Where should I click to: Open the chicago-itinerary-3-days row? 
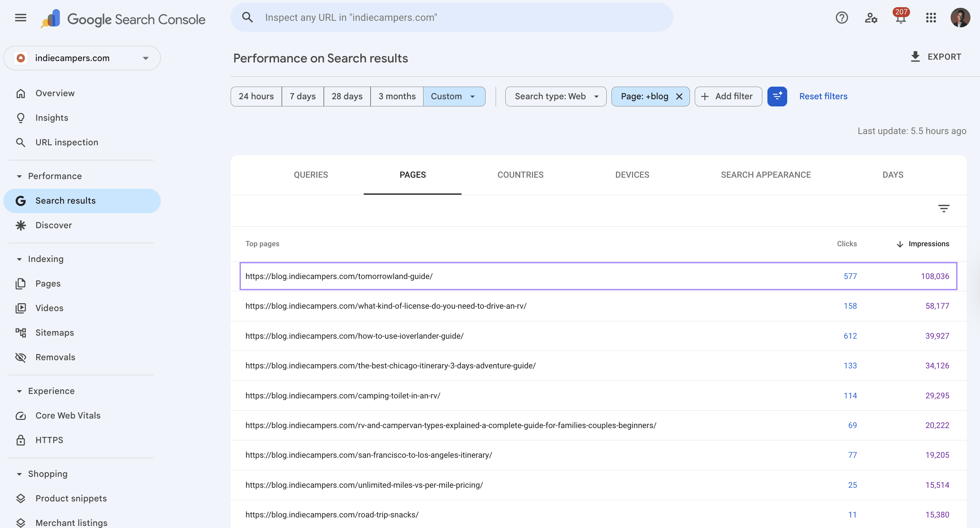598,366
